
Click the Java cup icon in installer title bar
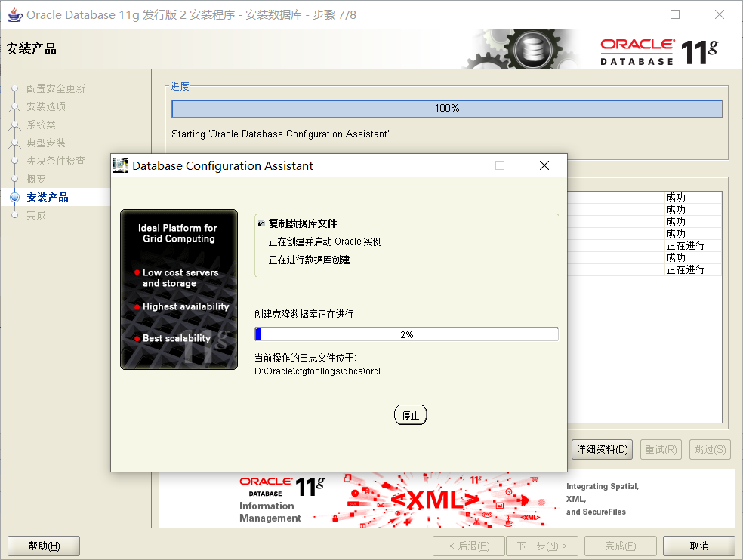(14, 14)
